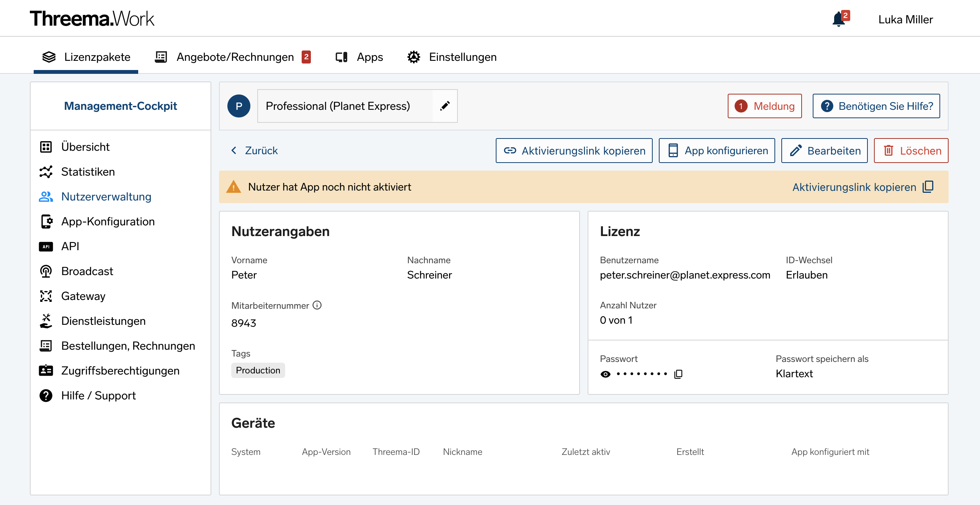The height and width of the screenshot is (505, 980).
Task: Open the Einstellungen tab
Action: (452, 57)
